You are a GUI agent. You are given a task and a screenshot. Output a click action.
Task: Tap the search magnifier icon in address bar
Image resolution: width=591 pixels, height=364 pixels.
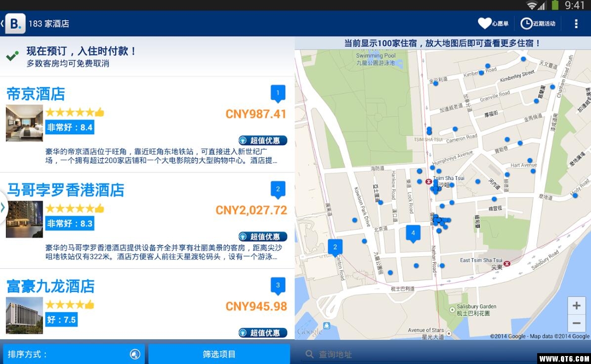click(309, 354)
